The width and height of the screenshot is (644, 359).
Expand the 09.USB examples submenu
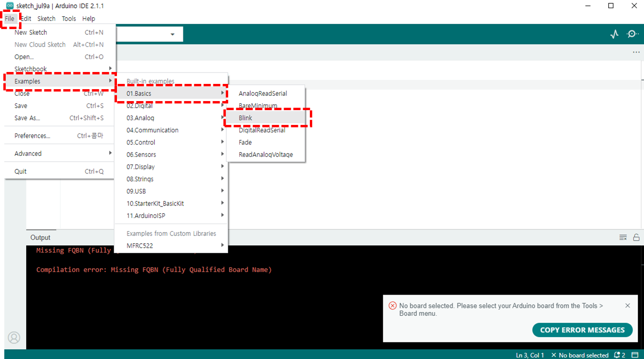tap(171, 191)
